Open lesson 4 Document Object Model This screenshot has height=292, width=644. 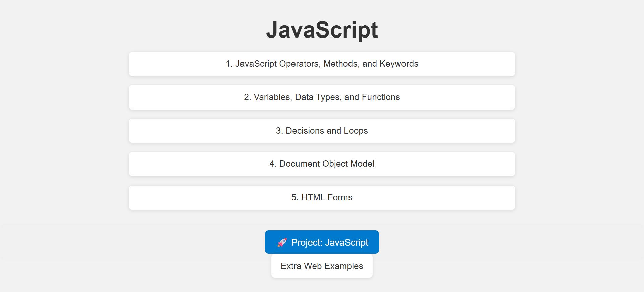322,164
